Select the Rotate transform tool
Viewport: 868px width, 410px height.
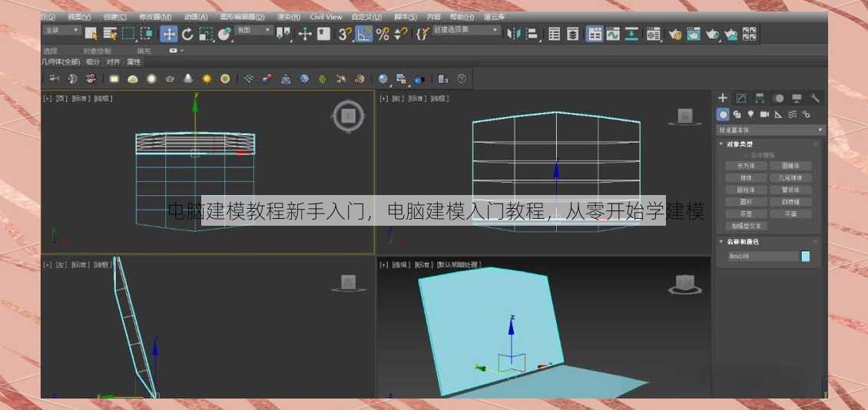[x=187, y=35]
